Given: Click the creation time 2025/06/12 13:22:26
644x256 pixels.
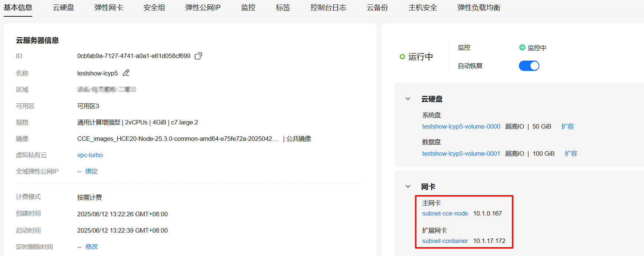Looking at the screenshot, I should (122, 214).
